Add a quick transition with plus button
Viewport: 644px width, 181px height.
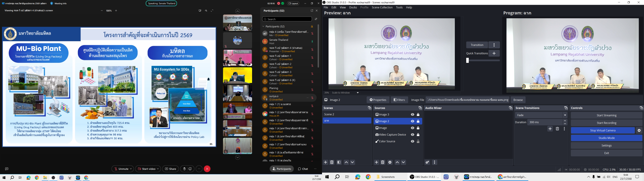tap(494, 53)
